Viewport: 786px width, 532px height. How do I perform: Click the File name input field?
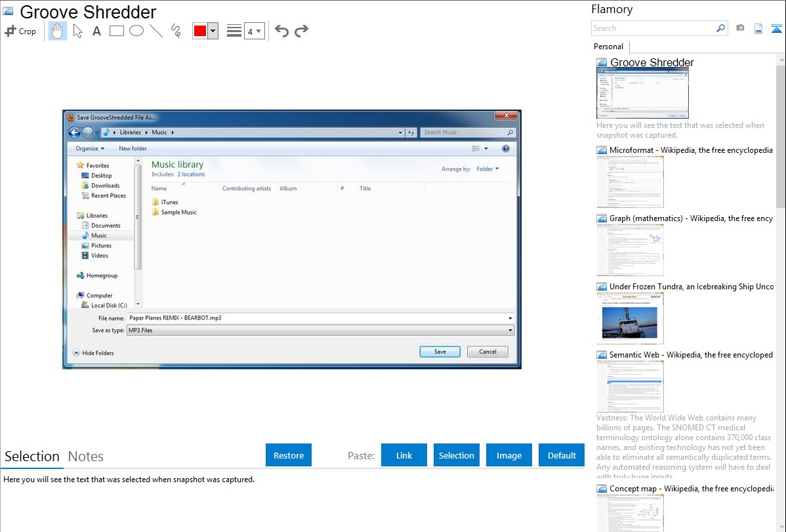[320, 318]
